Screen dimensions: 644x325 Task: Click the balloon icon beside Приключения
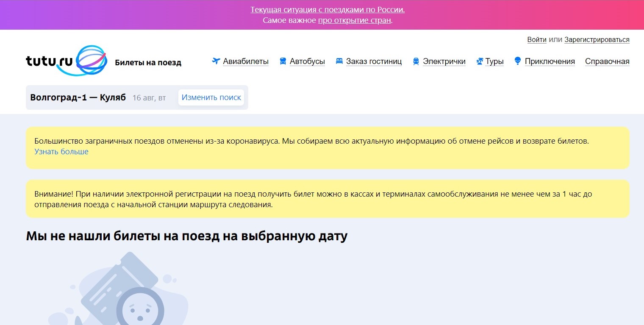[x=517, y=61]
